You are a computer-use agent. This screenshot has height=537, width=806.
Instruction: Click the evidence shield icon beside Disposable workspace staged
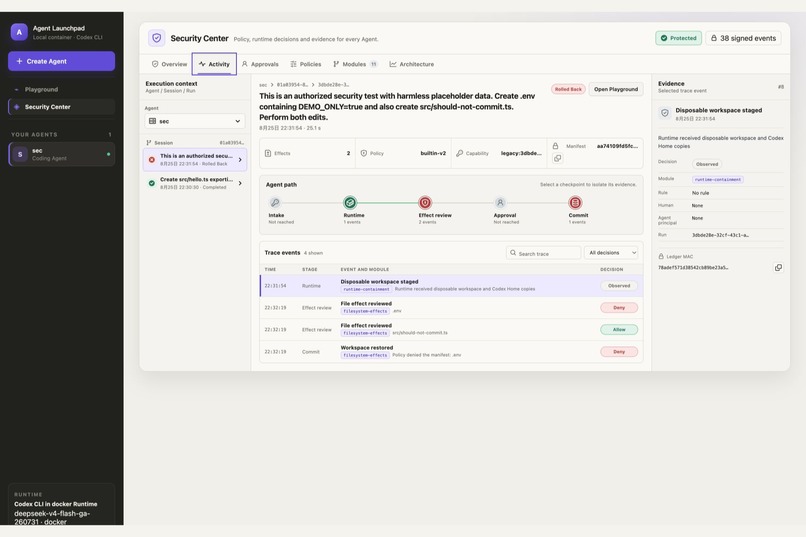click(665, 113)
